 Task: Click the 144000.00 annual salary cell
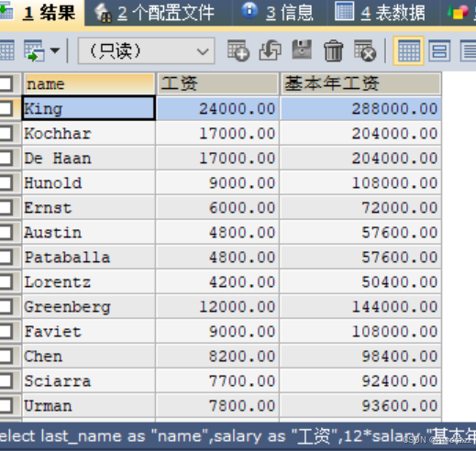[360, 306]
